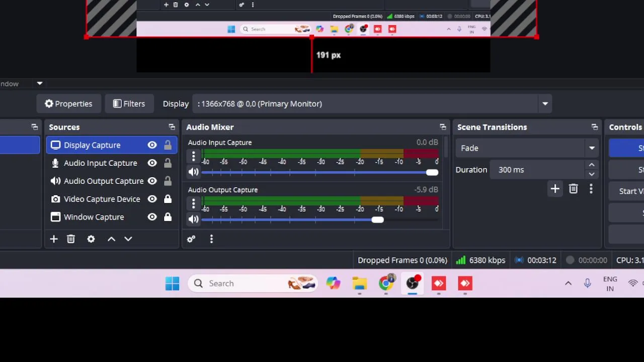Open OBS Studio taskbar icon

413,284
